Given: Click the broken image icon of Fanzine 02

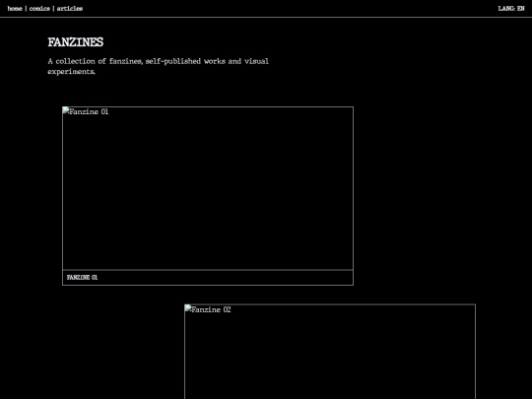Looking at the screenshot, I should (x=188, y=308).
